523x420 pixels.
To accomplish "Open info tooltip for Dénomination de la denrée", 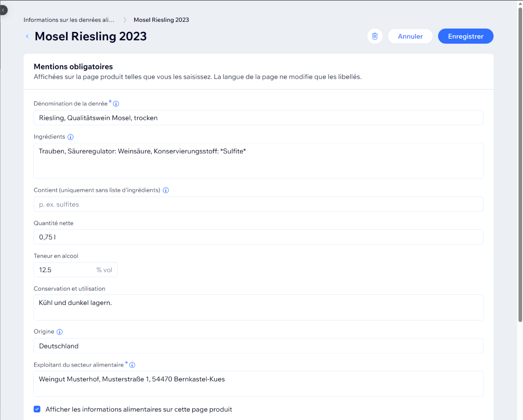I will 116,104.
